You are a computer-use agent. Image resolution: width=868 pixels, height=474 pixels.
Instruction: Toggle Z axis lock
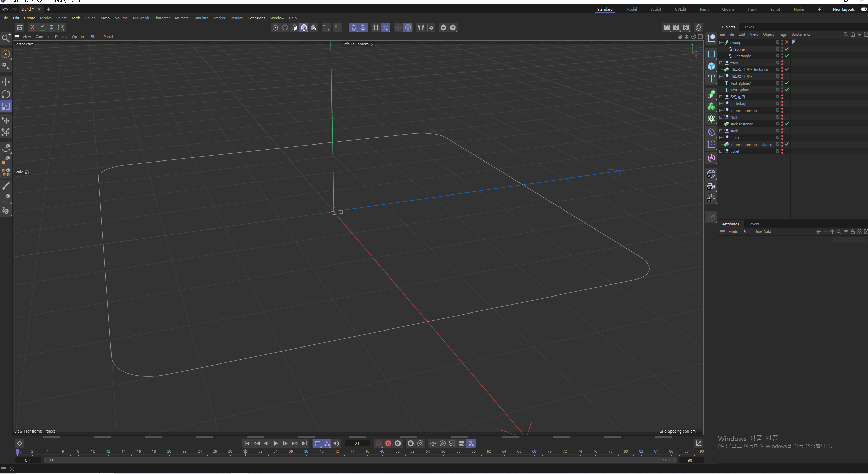point(52,28)
